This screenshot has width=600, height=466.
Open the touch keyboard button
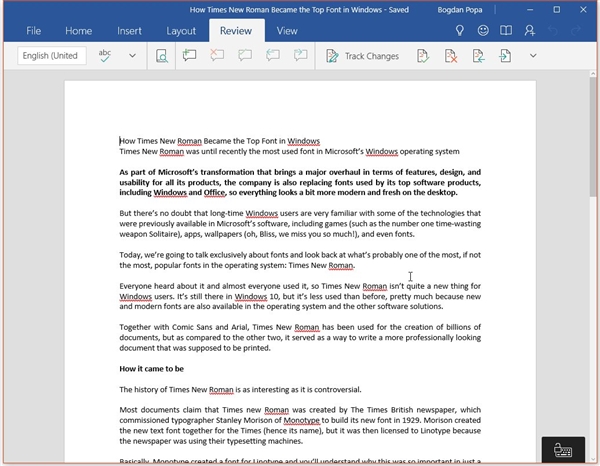point(563,450)
